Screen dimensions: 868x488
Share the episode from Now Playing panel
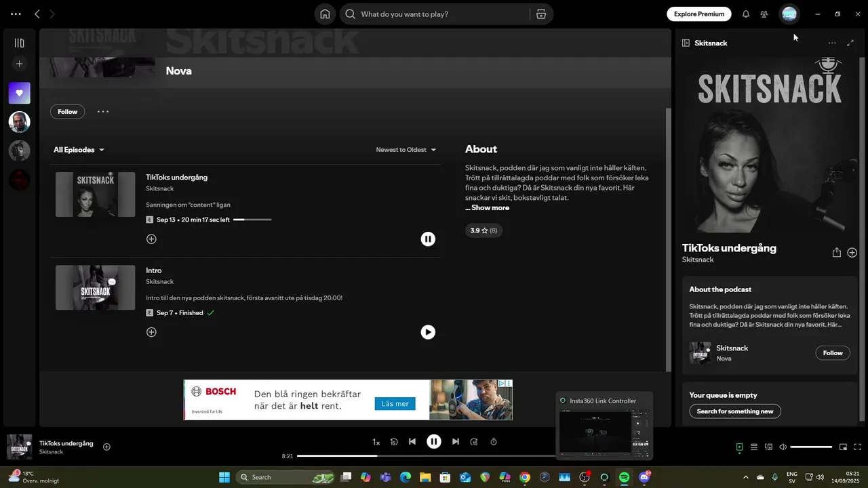(x=836, y=252)
